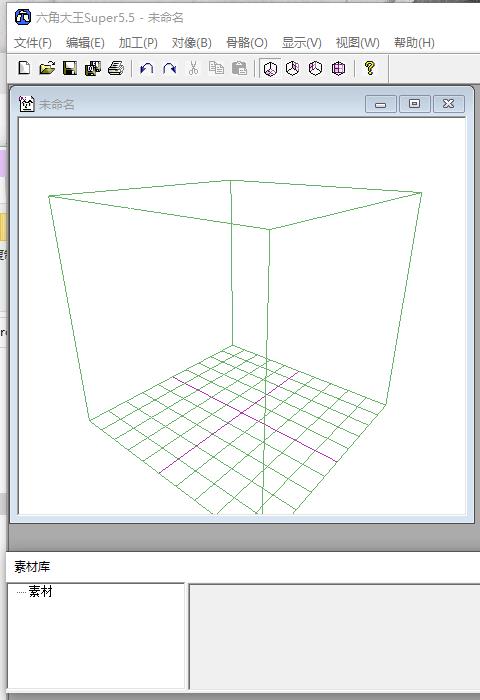The width and height of the screenshot is (480, 700).
Task: Open the 编辑(E) menu
Action: point(85,43)
